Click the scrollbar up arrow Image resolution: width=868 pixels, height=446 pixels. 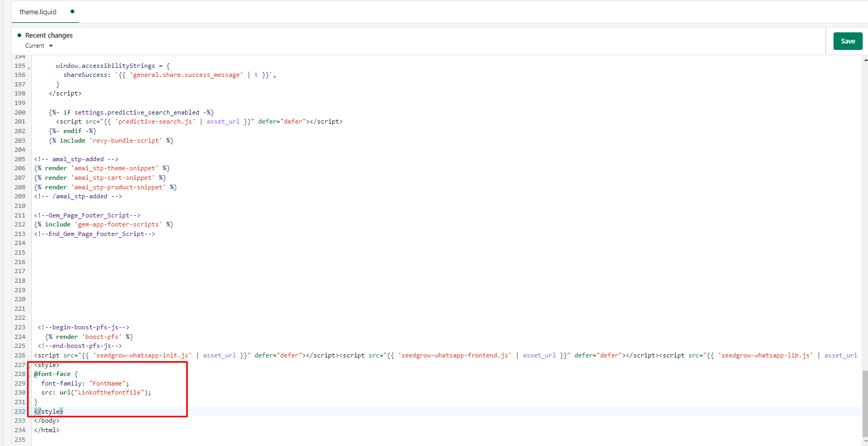pos(865,60)
